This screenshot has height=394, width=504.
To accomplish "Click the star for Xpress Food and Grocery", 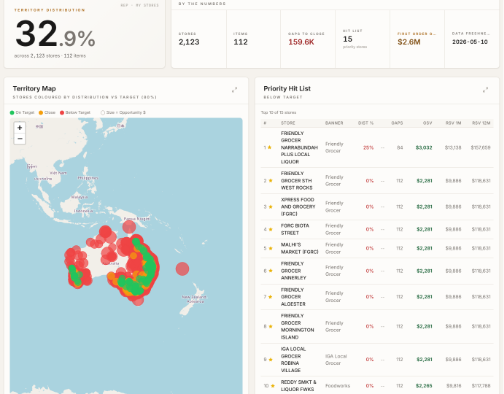I will point(271,207).
